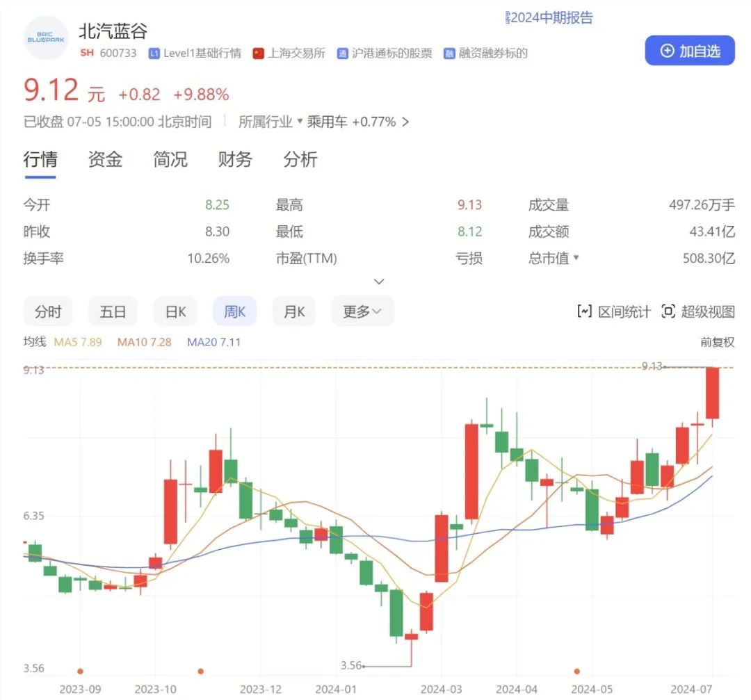Click the 9.13 high price marker label
The image size is (751, 700).
coord(652,366)
